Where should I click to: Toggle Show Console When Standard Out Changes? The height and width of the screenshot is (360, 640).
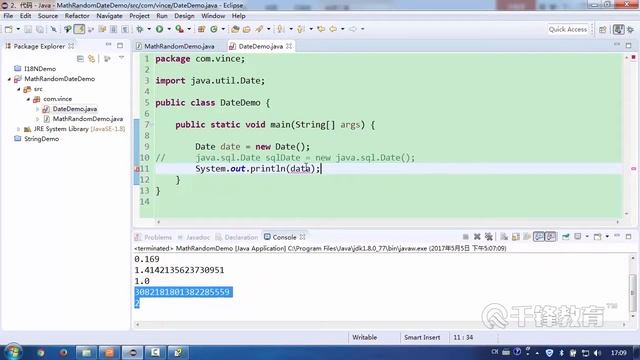tap(539, 237)
